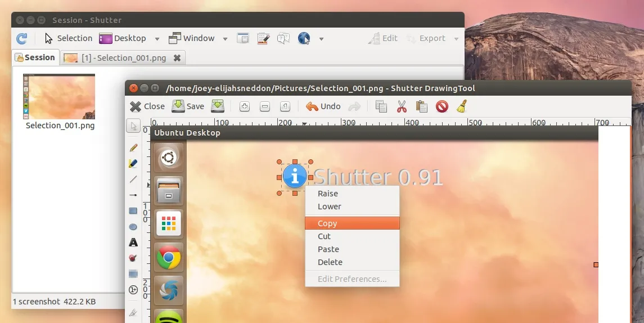644x323 pixels.
Task: Activate the text tool
Action: pos(133,243)
